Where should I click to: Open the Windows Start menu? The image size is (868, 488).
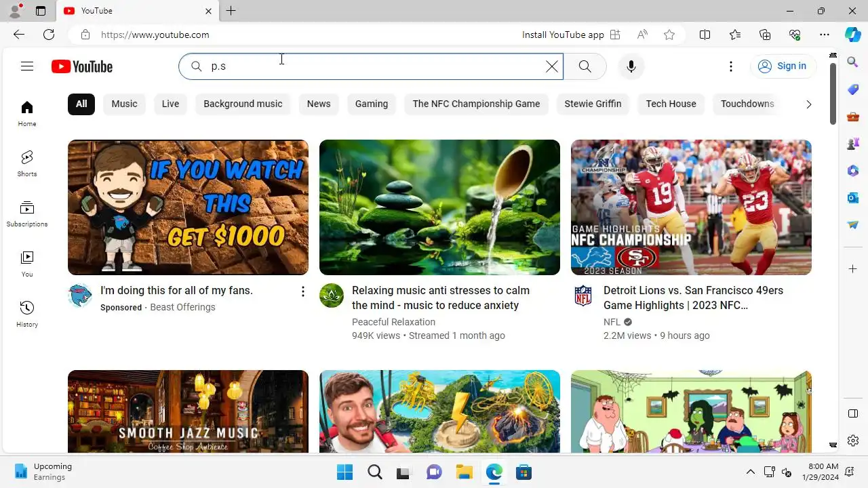pyautogui.click(x=344, y=472)
